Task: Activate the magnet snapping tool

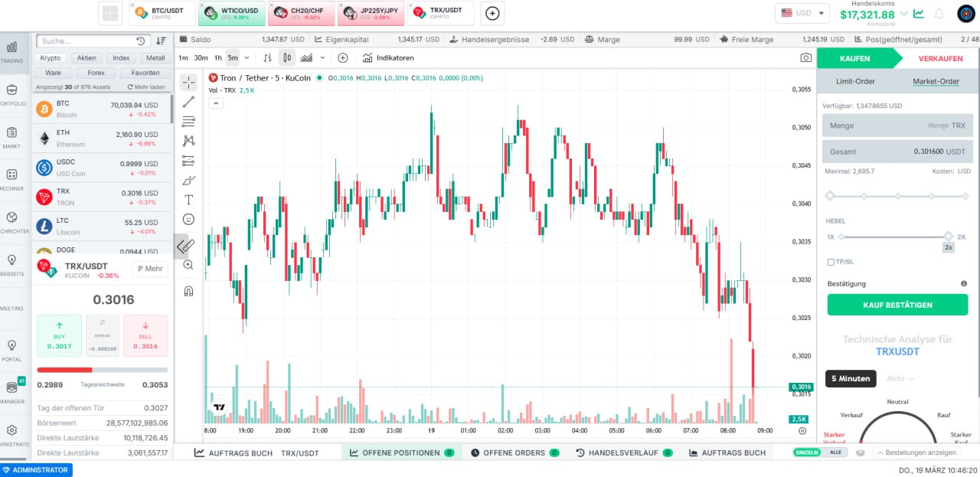Action: (x=188, y=291)
